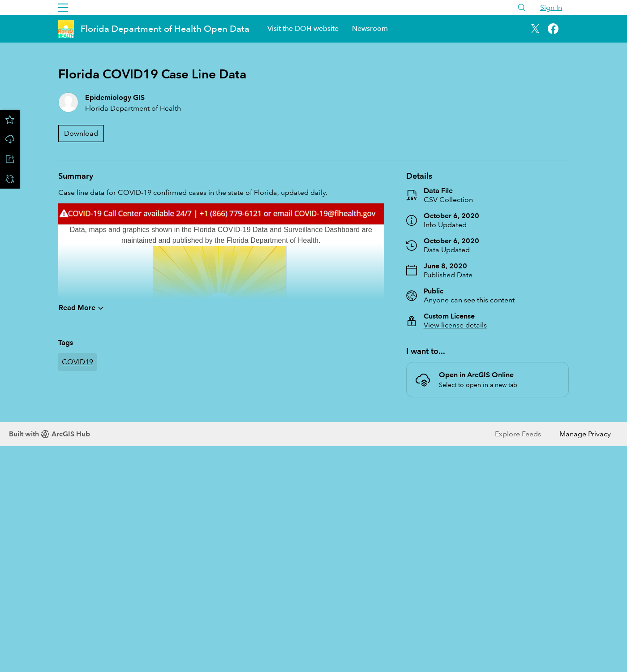Click the search magnifier icon

coord(522,8)
